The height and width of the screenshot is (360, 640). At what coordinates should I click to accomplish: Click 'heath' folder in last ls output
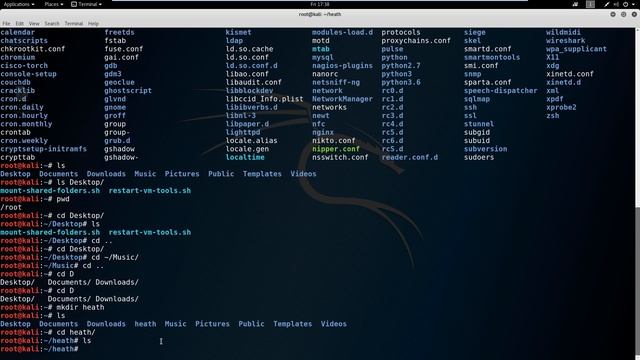tap(145, 324)
